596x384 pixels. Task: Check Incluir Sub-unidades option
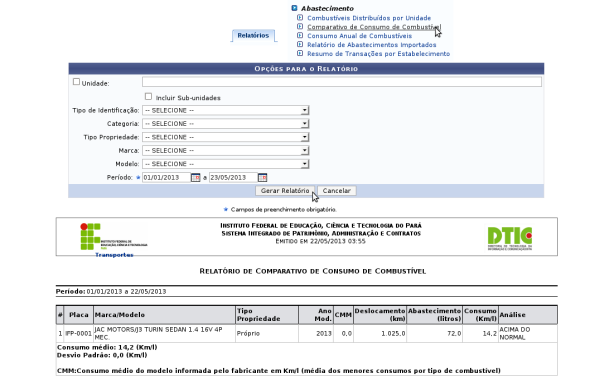tap(148, 97)
